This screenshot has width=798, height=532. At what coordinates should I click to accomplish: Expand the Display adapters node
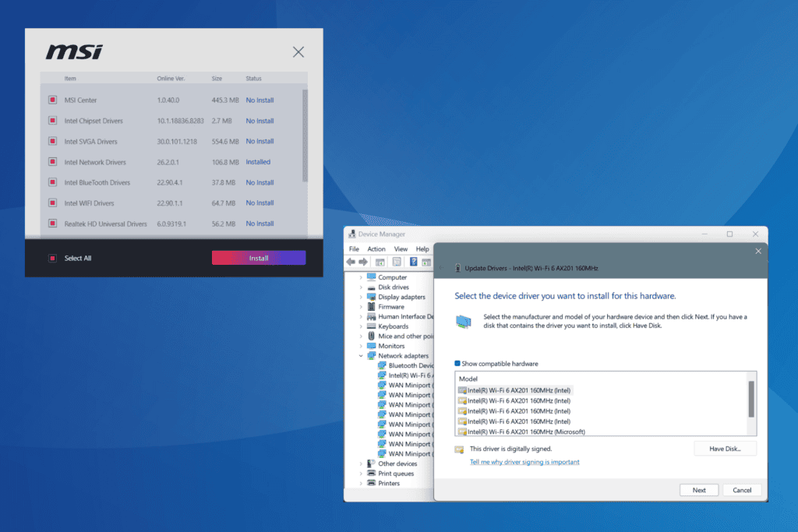361,297
